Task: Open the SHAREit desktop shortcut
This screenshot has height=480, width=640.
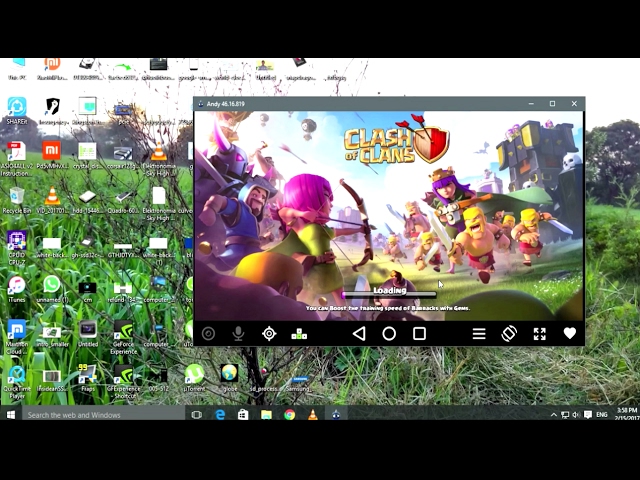Action: tap(17, 111)
